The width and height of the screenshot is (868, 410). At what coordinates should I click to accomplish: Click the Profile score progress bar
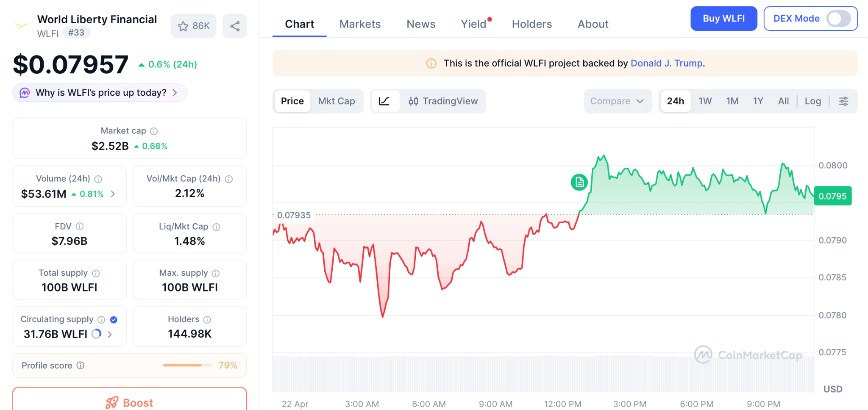click(187, 365)
